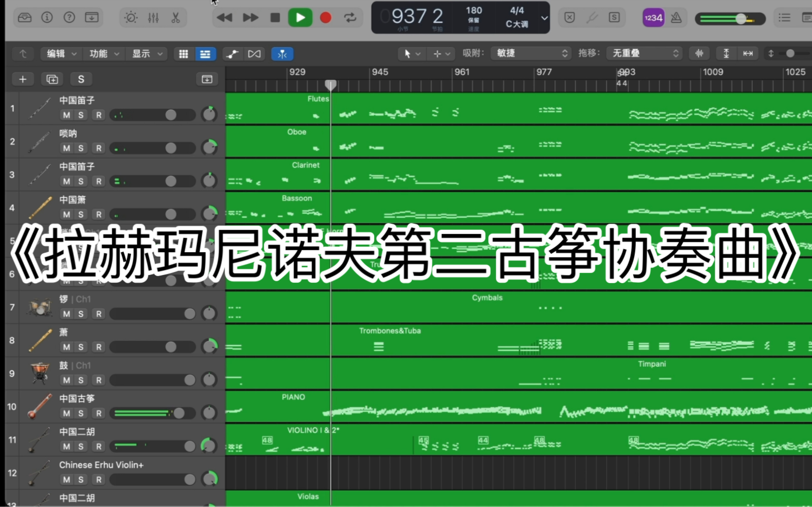Toggle the Flex bowtie icon
Image resolution: width=812 pixels, height=507 pixels.
pyautogui.click(x=254, y=54)
